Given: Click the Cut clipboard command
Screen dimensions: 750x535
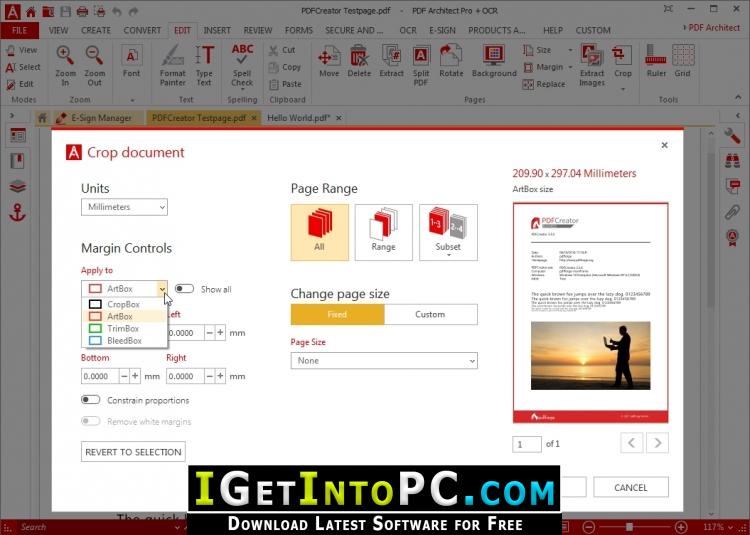Looking at the screenshot, I should [x=282, y=50].
